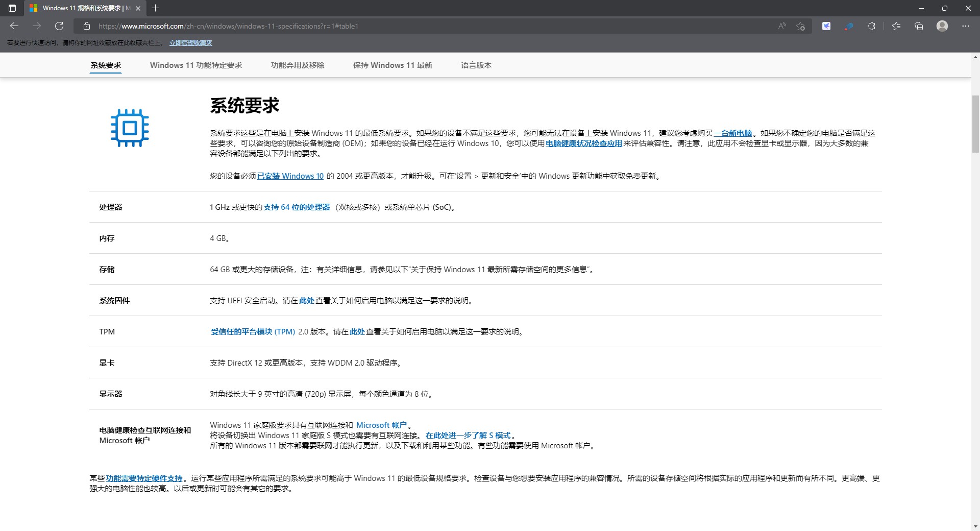Image resolution: width=980 pixels, height=531 pixels.
Task: Select the 保持 Windows 11 最新 tab
Action: (393, 65)
